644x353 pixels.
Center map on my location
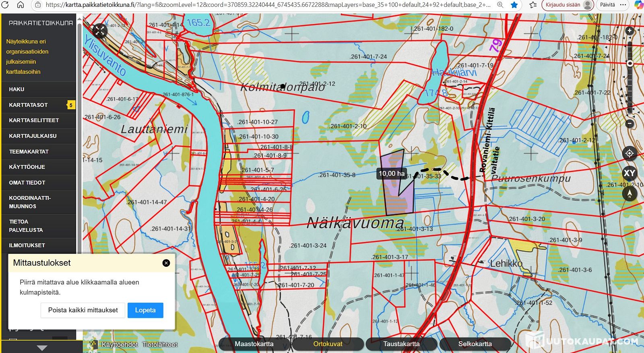pos(630,154)
